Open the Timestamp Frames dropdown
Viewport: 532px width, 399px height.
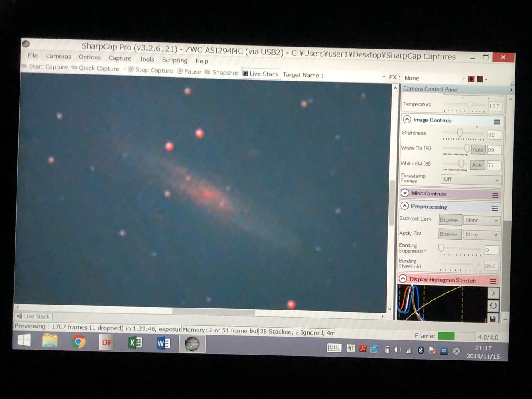coord(470,180)
